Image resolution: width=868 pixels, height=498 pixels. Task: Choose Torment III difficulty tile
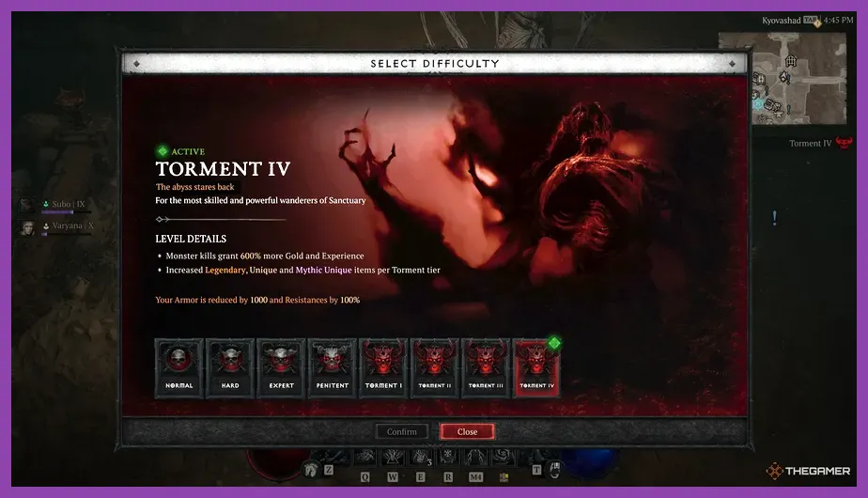tap(486, 367)
